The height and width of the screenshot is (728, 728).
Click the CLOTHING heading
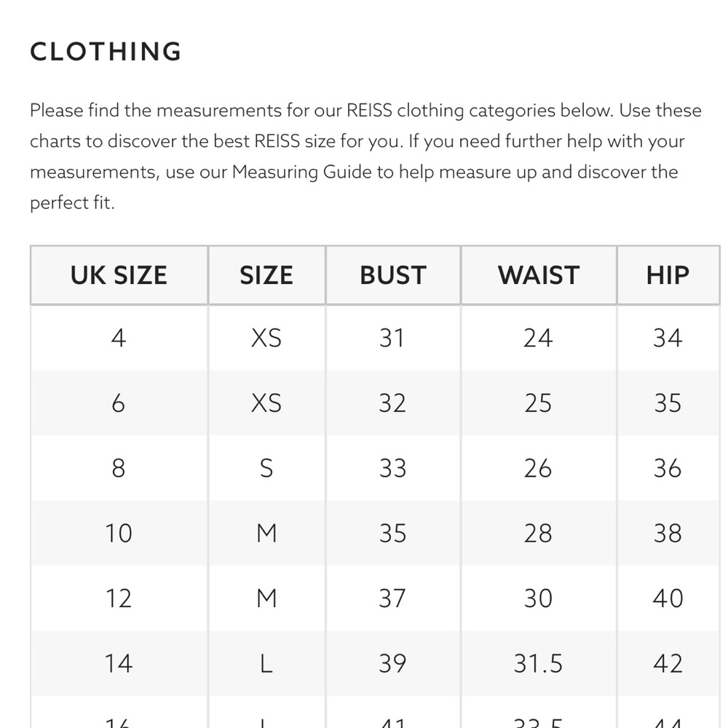[x=106, y=52]
